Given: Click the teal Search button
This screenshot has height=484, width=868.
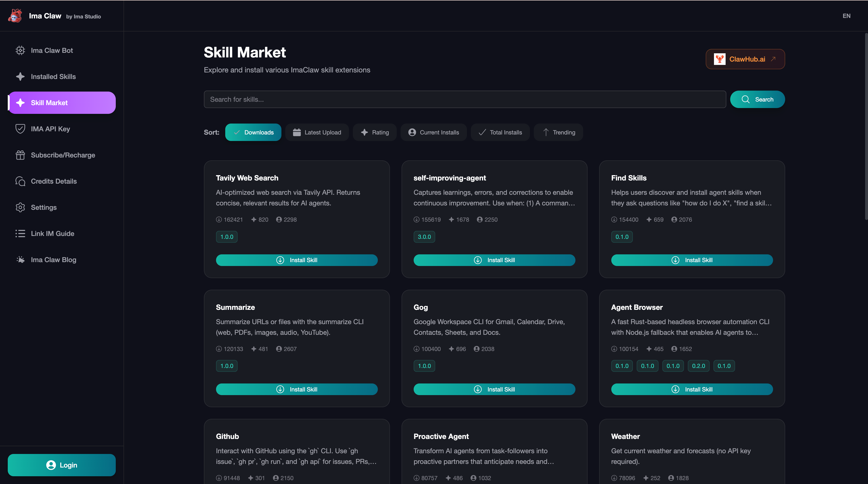Looking at the screenshot, I should click(757, 99).
